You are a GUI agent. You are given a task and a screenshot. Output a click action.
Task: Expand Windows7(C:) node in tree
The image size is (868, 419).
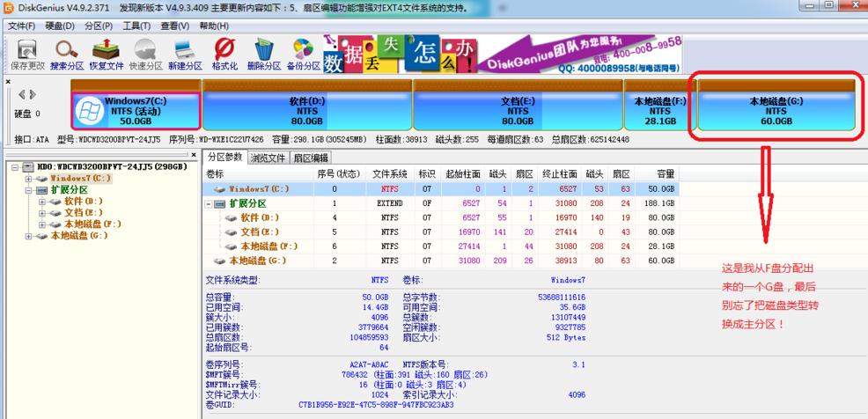(29, 179)
